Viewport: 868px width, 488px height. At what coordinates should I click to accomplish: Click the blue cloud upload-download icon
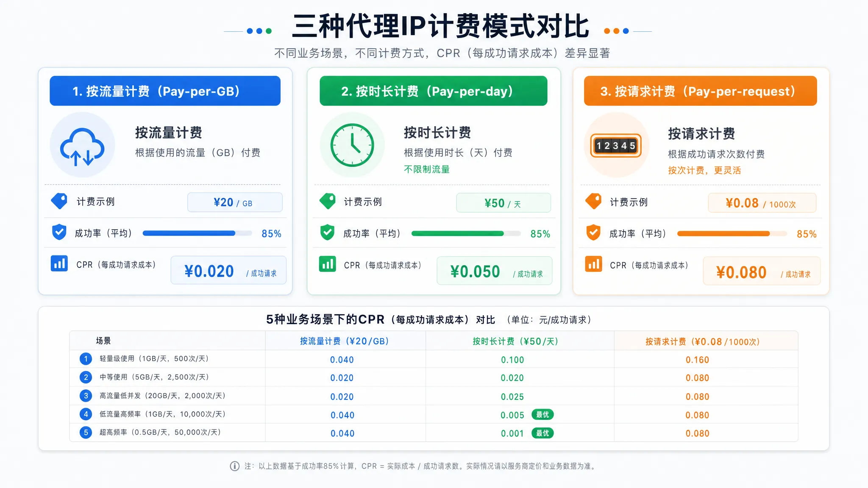[x=82, y=146]
